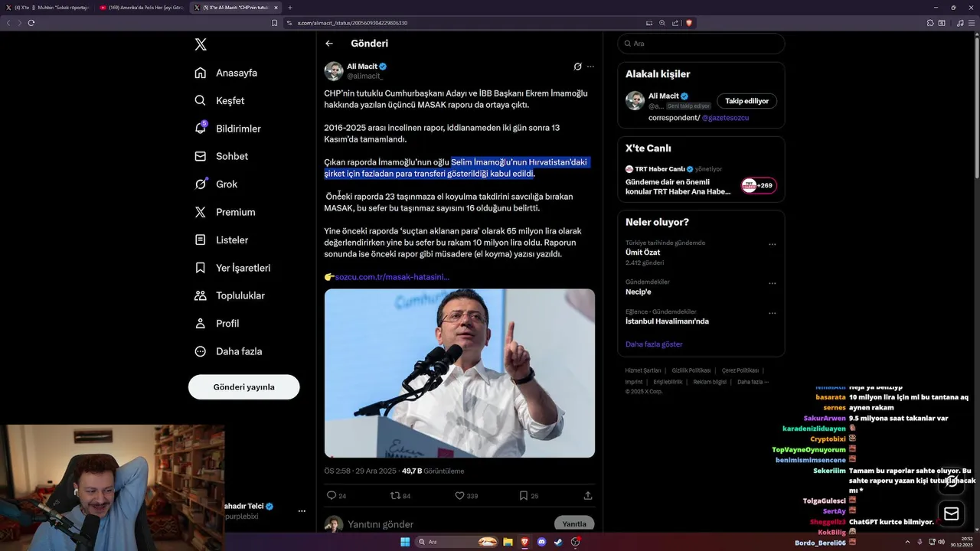Open the İmamoğlu photo in the post
980x551 pixels.
[459, 373]
